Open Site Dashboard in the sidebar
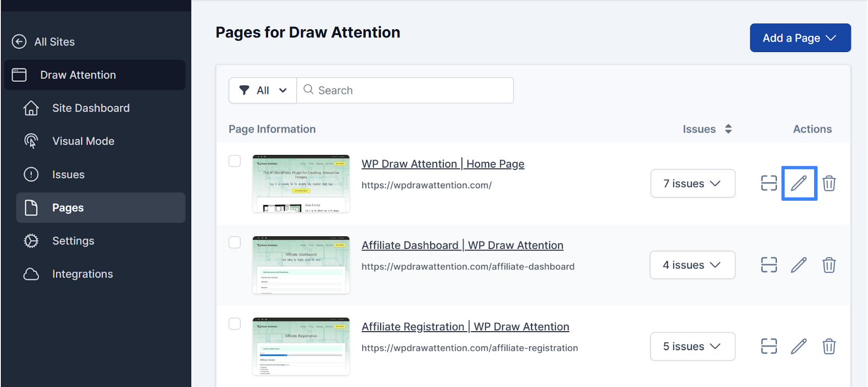Screen dimensions: 868x387 click(x=91, y=108)
